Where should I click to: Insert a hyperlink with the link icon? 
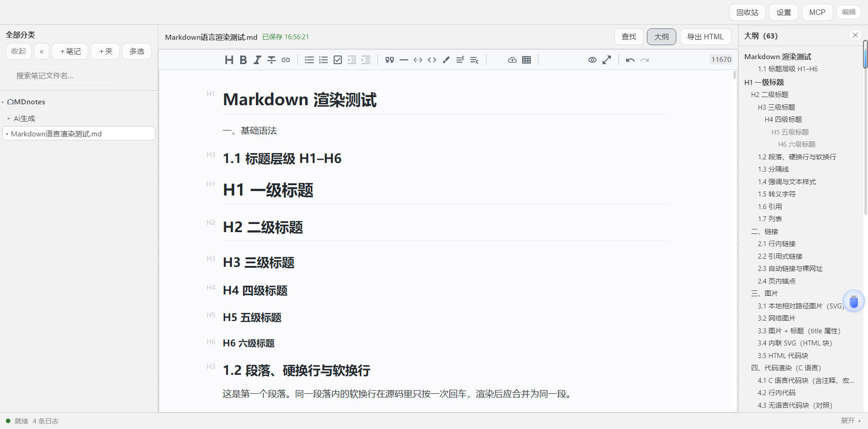(286, 60)
